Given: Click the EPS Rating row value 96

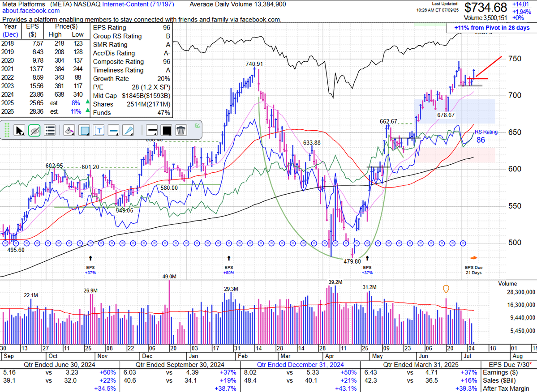Looking at the screenshot, I should pyautogui.click(x=167, y=28).
